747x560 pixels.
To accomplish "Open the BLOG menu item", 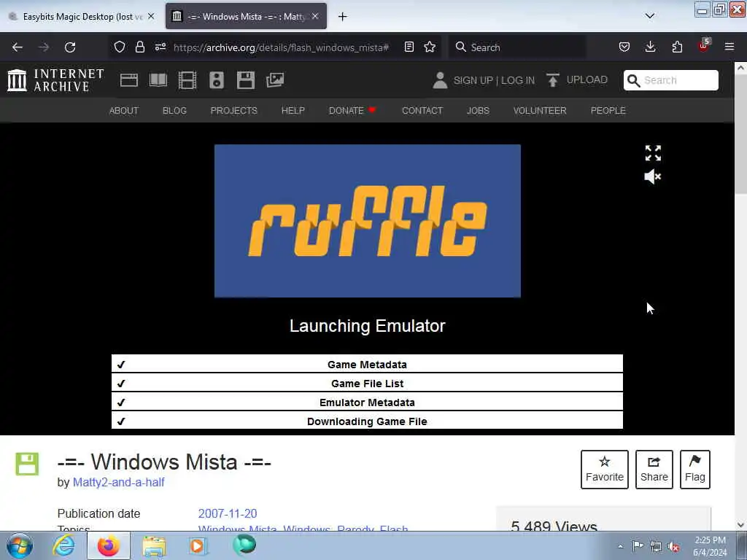I will click(x=174, y=111).
